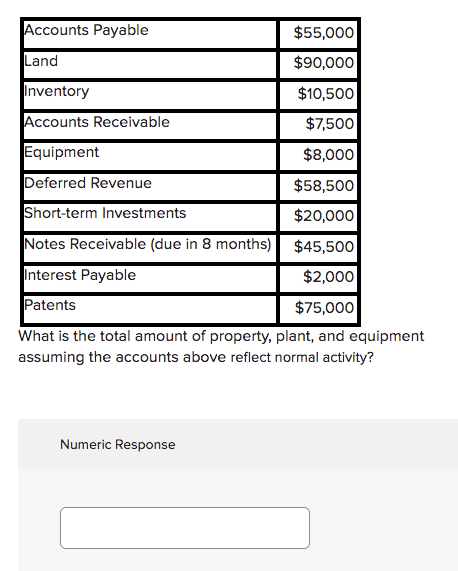Click the Notes Receivable $45,500 amount
This screenshot has width=458, height=571.
[x=324, y=247]
